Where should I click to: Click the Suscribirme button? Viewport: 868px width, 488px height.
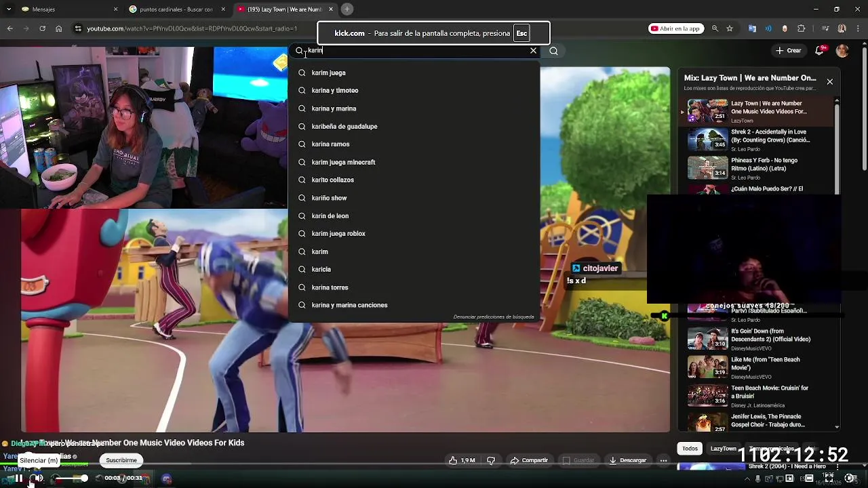click(121, 460)
